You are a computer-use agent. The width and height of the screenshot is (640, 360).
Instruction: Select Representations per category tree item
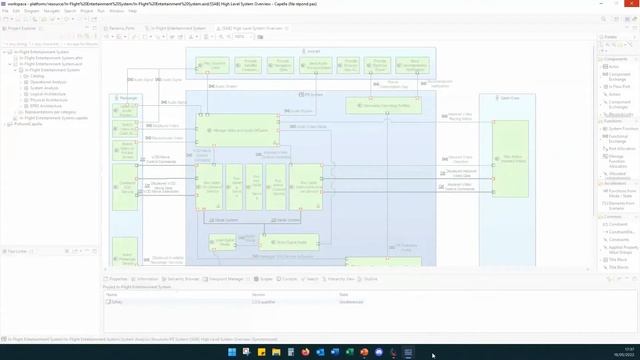pos(50,112)
